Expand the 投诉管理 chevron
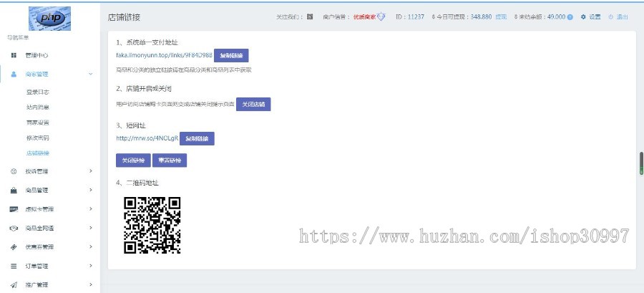Image resolution: width=644 pixels, height=293 pixels. point(91,171)
